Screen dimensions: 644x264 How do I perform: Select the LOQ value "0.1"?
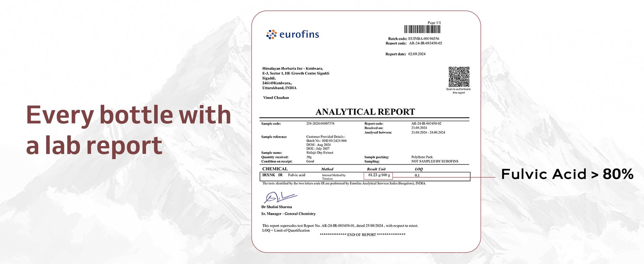pos(417,175)
